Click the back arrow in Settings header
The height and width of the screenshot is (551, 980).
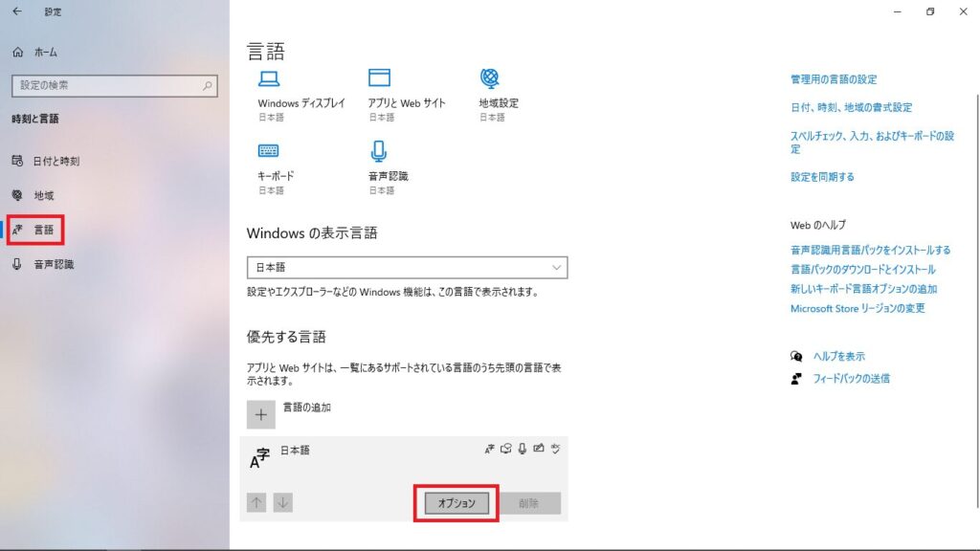[17, 11]
